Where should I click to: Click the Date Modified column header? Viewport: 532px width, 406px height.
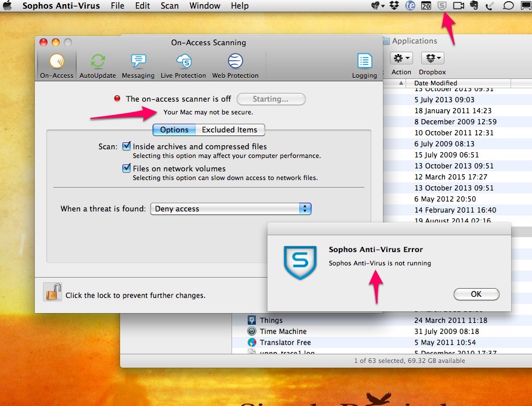(x=435, y=83)
